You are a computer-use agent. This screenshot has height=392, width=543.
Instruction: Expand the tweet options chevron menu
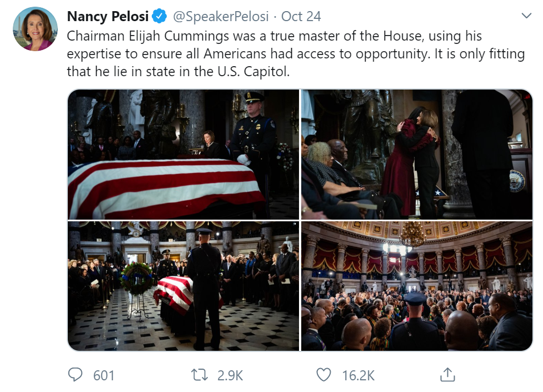tap(526, 16)
